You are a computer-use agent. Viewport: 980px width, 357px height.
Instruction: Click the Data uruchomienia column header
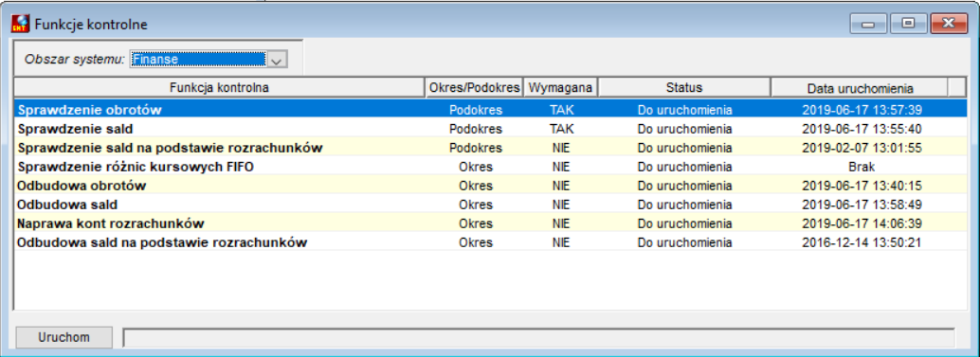pyautogui.click(x=860, y=88)
